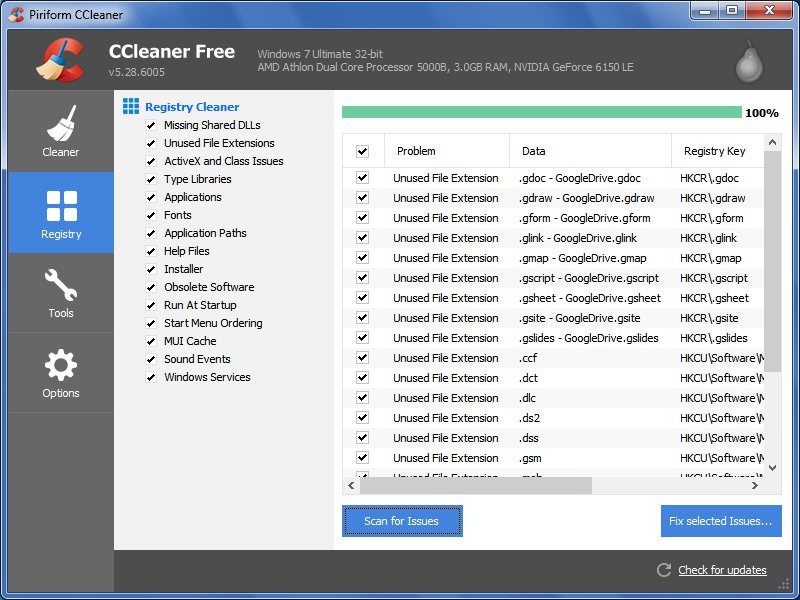The image size is (800, 600).
Task: Click the Registry Cleaner grid icon
Action: 131,106
